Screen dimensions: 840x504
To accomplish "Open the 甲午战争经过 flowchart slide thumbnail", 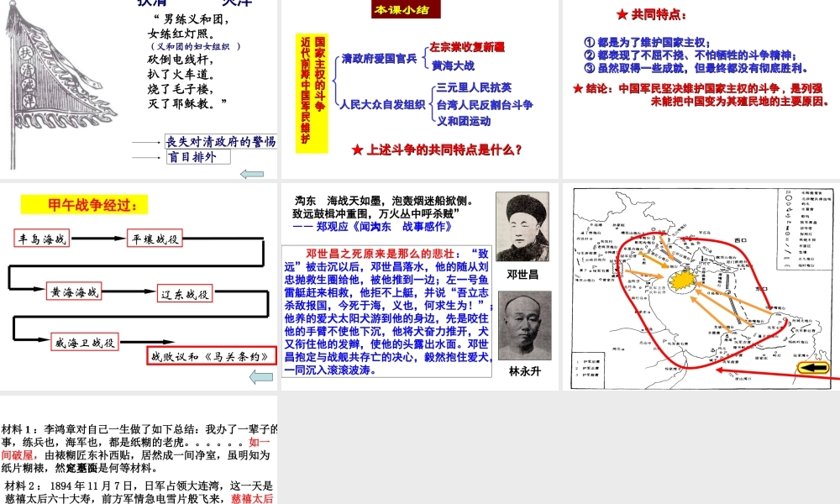I will pos(139,286).
